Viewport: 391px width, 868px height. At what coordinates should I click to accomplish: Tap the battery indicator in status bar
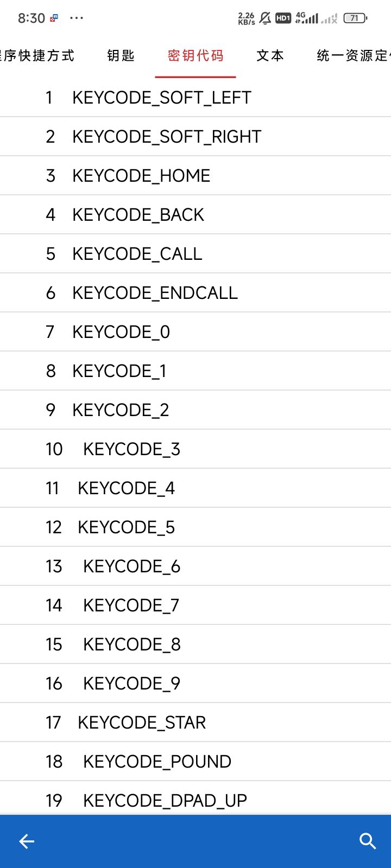pos(355,18)
